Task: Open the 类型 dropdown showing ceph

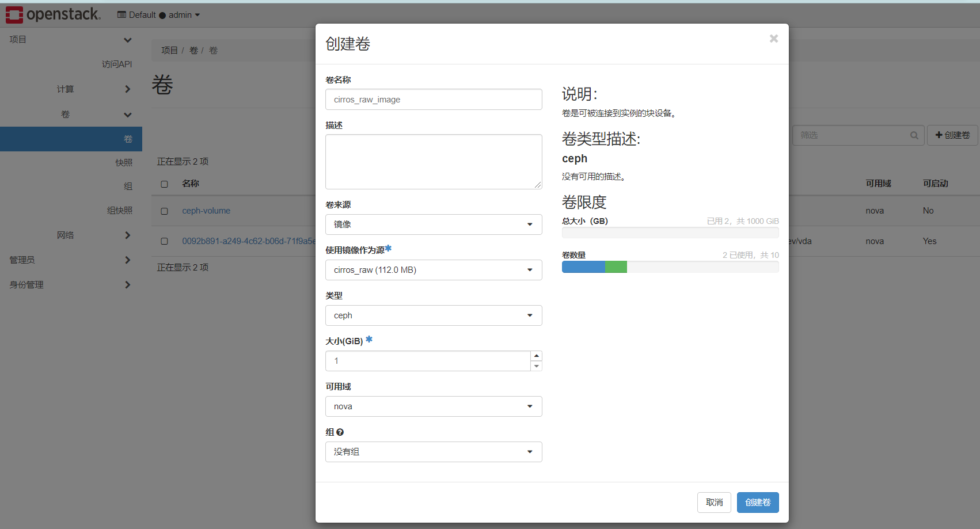Action: (x=434, y=315)
